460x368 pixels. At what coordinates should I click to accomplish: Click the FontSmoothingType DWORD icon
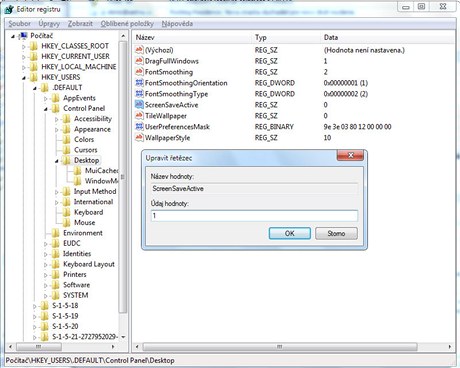(139, 94)
